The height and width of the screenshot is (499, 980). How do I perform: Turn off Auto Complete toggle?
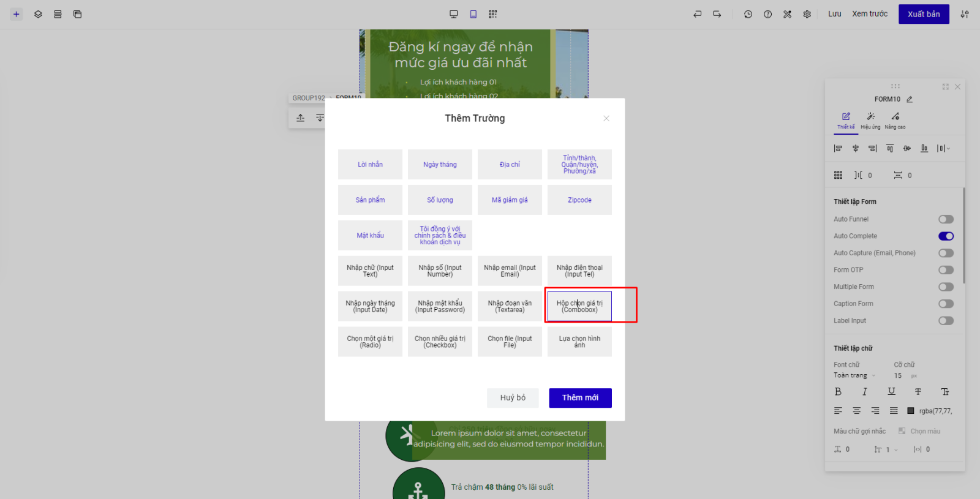pos(946,236)
